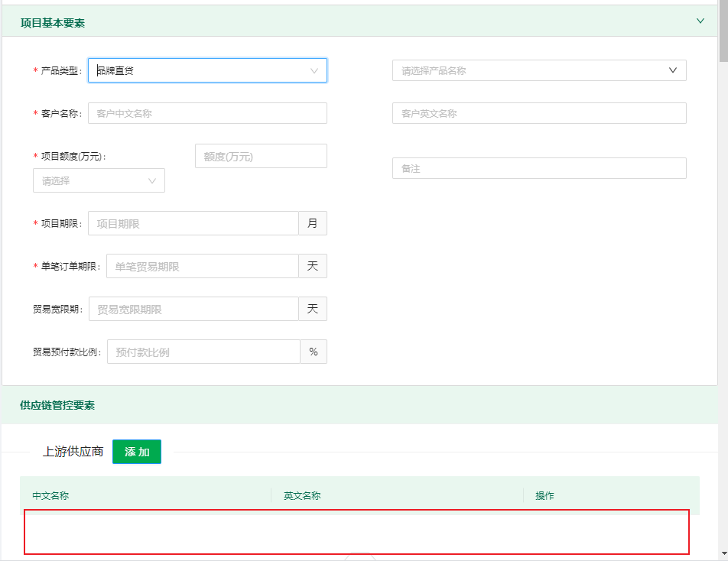Click the 项目基本要素 section title

coord(53,23)
